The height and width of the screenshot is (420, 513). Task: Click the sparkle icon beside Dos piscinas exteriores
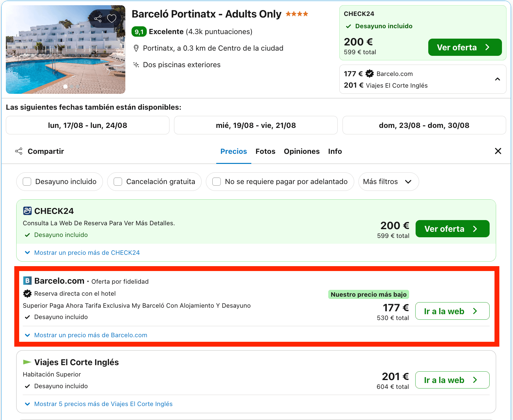click(x=136, y=65)
